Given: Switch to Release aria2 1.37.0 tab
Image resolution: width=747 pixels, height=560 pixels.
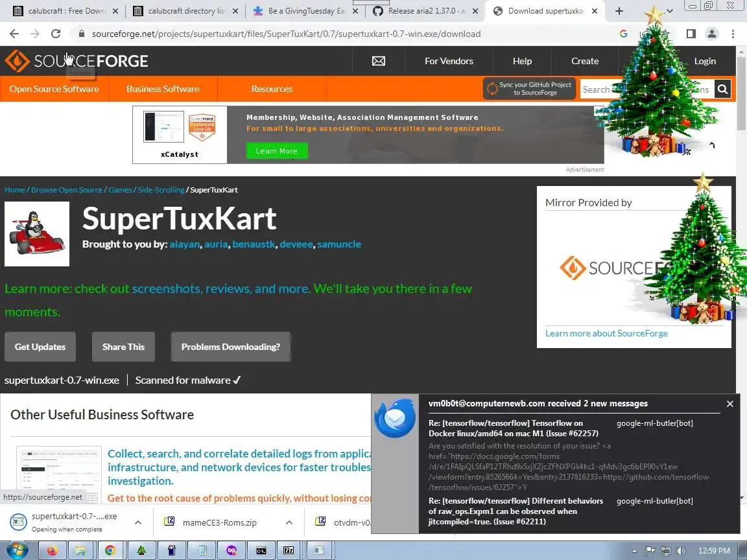Looking at the screenshot, I should pos(425,11).
